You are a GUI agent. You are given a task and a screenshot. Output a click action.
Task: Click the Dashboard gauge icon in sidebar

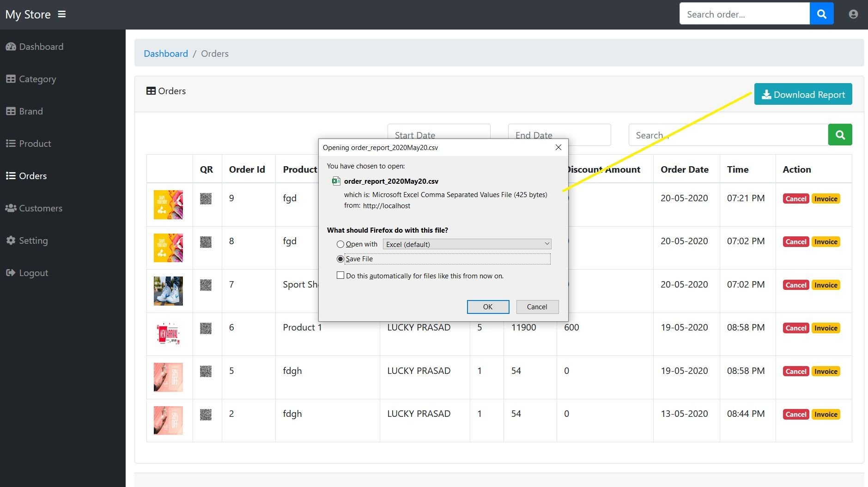(x=11, y=47)
